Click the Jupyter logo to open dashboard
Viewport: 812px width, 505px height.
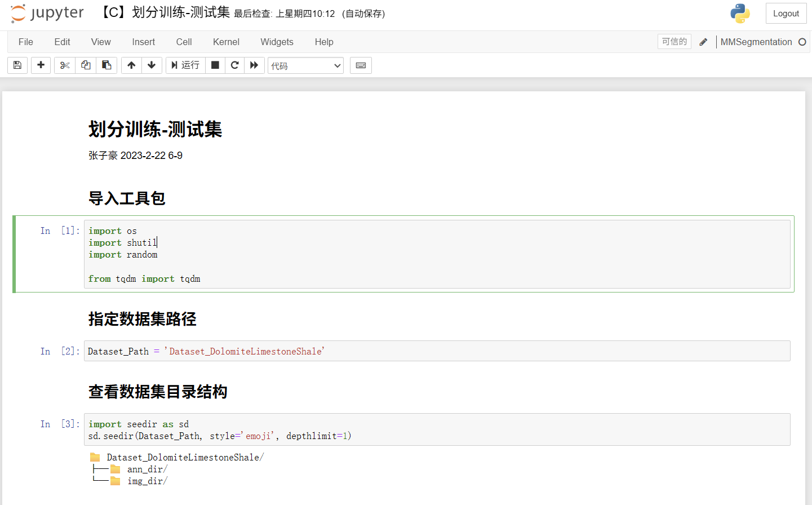[x=47, y=13]
